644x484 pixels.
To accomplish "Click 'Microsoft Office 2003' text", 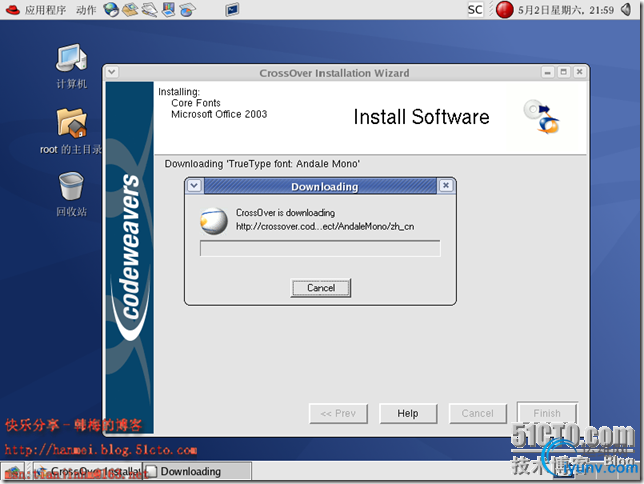I will (x=219, y=114).
